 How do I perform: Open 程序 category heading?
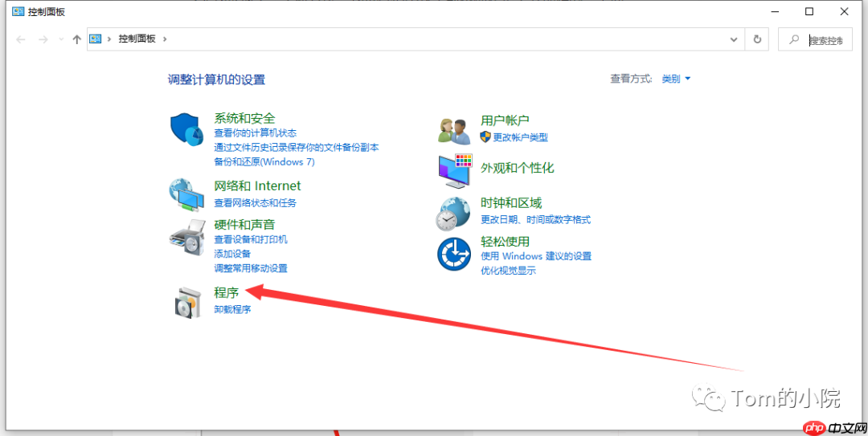pos(227,293)
